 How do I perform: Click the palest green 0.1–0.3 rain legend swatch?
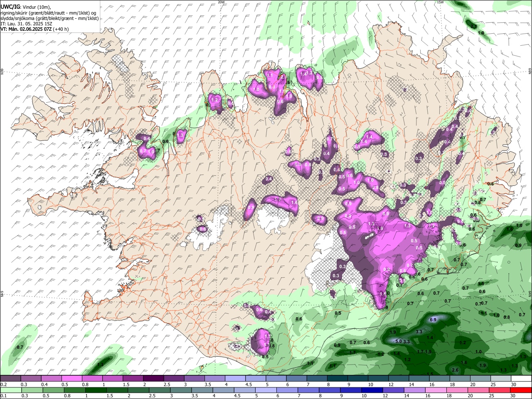[x=10, y=390]
